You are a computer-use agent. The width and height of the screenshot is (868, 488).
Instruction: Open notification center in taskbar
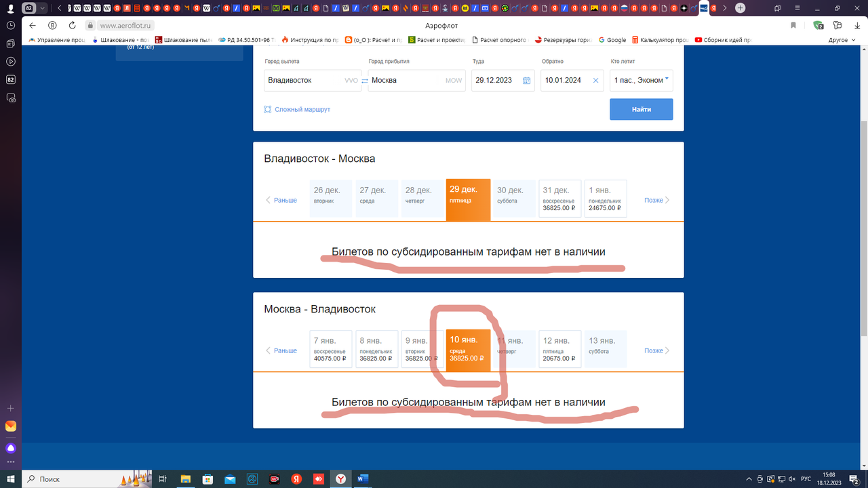point(854,479)
